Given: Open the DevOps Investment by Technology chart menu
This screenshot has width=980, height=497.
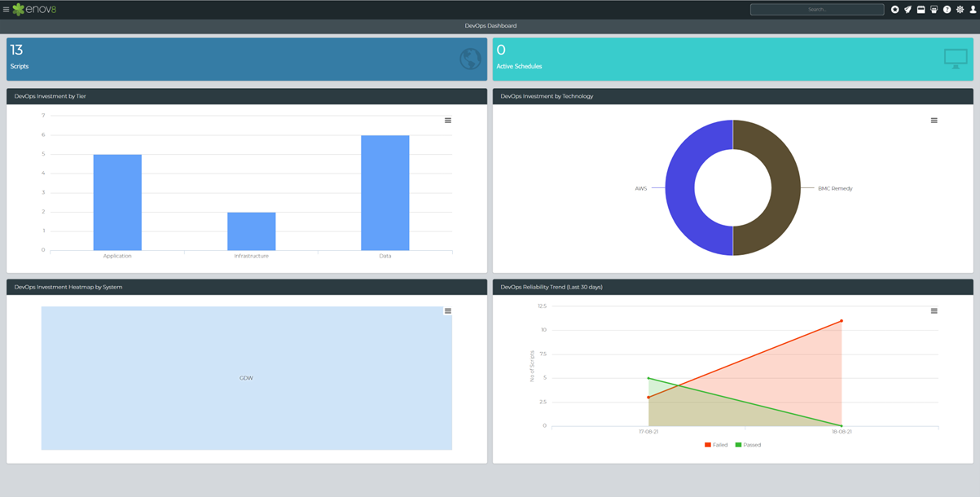Looking at the screenshot, I should [x=932, y=119].
